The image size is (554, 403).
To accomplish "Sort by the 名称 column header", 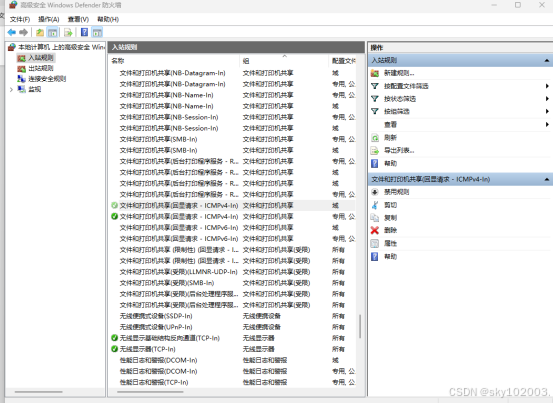I will point(174,61).
